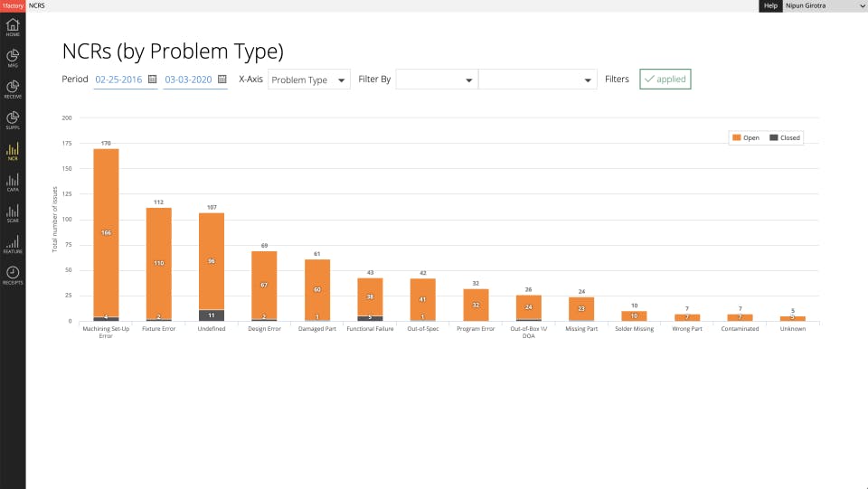Viewport: 868px width, 489px height.
Task: Toggle the Open series in chart legend
Action: tap(746, 137)
